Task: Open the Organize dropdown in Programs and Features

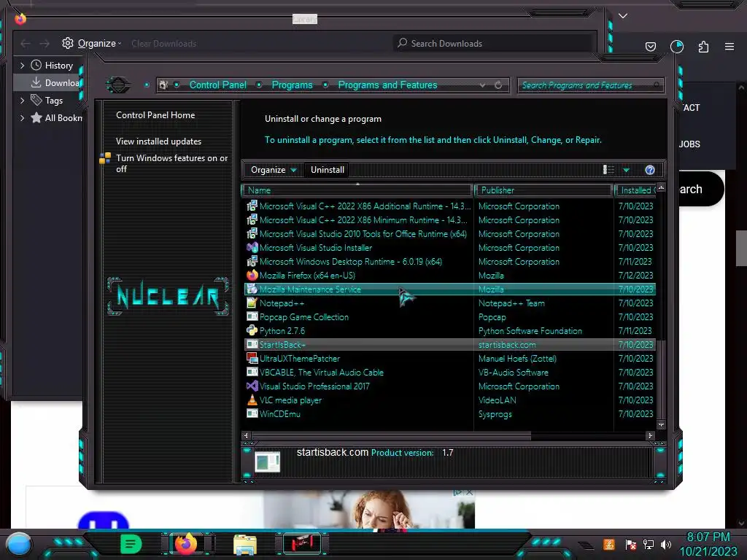Action: (x=274, y=170)
